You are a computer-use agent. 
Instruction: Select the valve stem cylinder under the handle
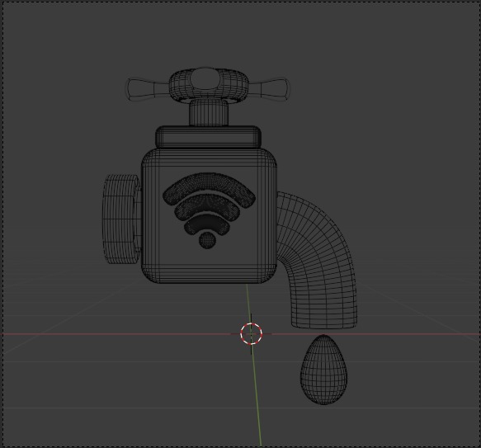(x=209, y=112)
